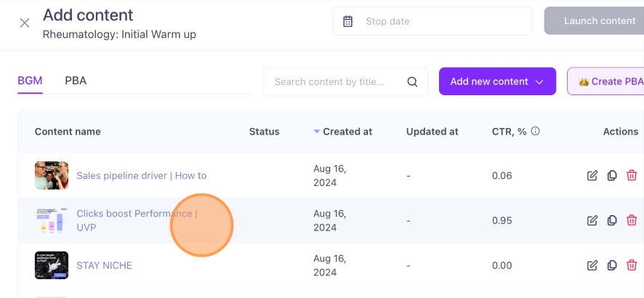Select the BGM tab
644x298 pixels.
click(x=30, y=81)
